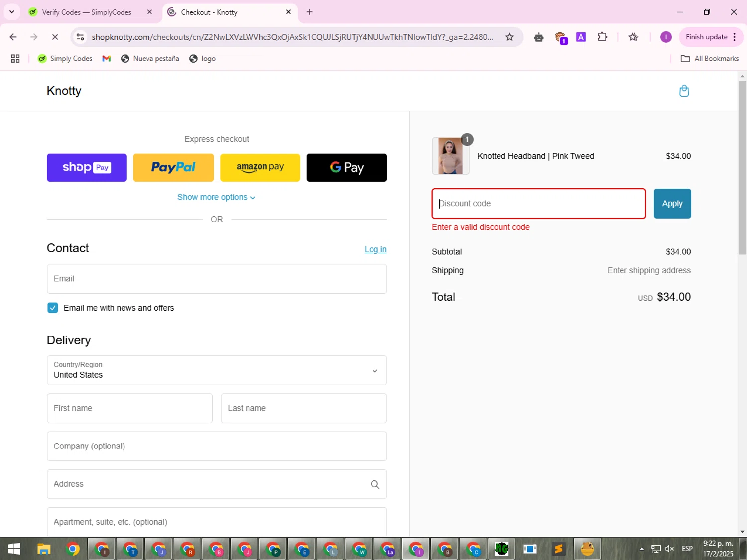747x560 pixels.
Task: Expand Show more options for express checkout
Action: click(217, 197)
